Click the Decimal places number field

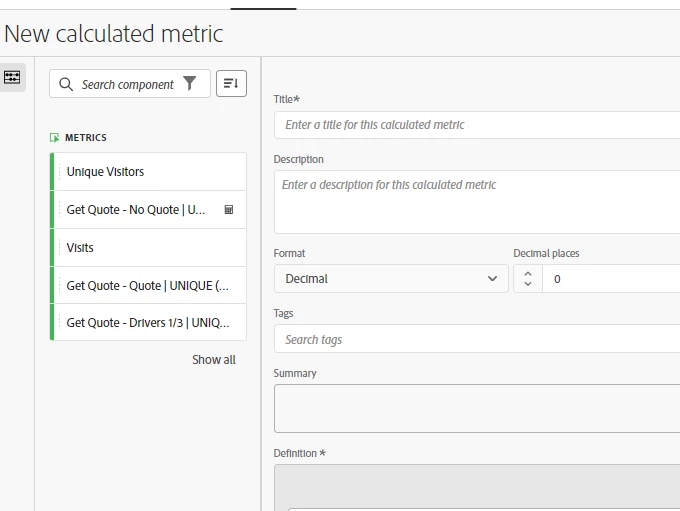(x=612, y=279)
